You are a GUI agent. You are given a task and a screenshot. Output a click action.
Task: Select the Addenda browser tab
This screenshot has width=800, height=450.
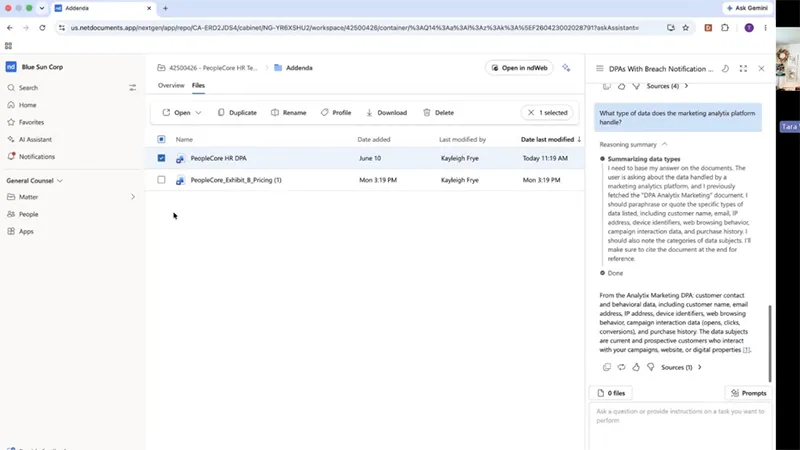tap(103, 8)
